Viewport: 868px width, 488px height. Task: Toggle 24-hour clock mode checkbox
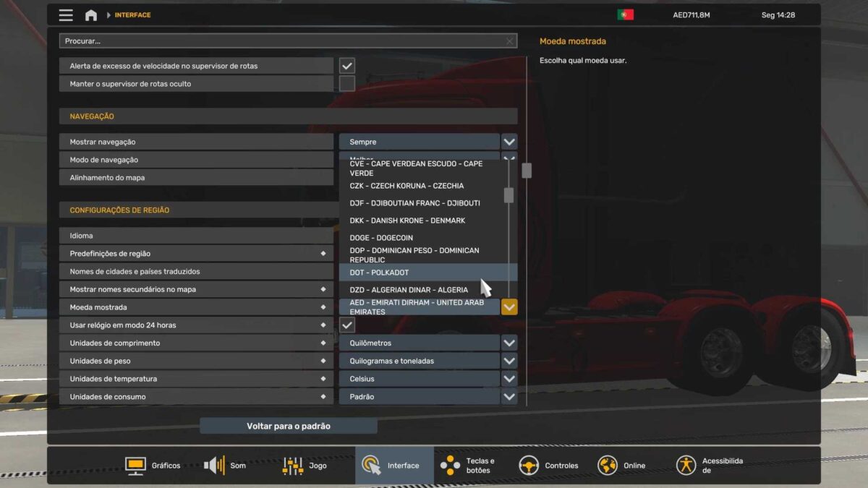[347, 325]
